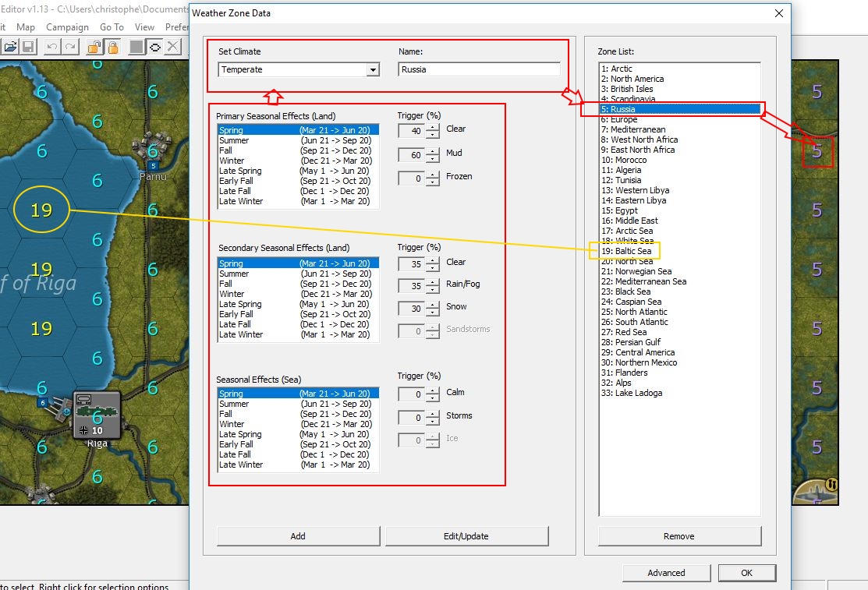Open the Map menu
The height and width of the screenshot is (590, 868).
(x=26, y=27)
